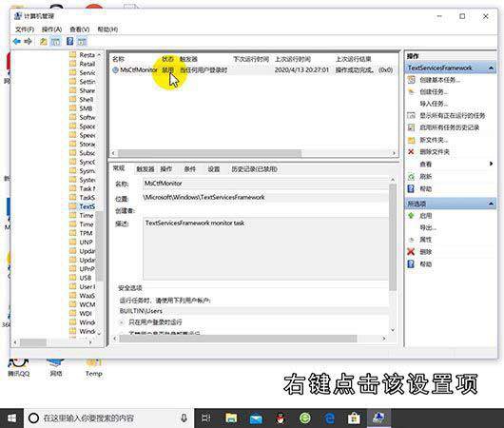Open the 查看(V) menu

pos(79,29)
